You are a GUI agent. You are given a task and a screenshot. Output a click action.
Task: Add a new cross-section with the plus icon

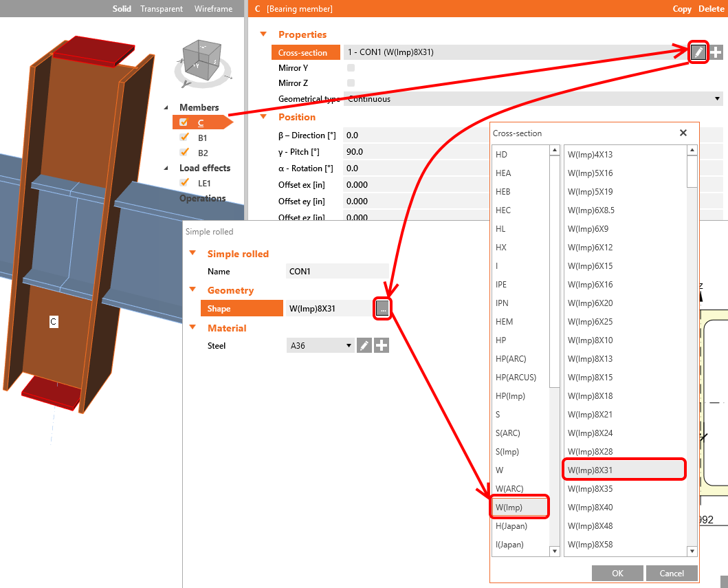pos(717,52)
